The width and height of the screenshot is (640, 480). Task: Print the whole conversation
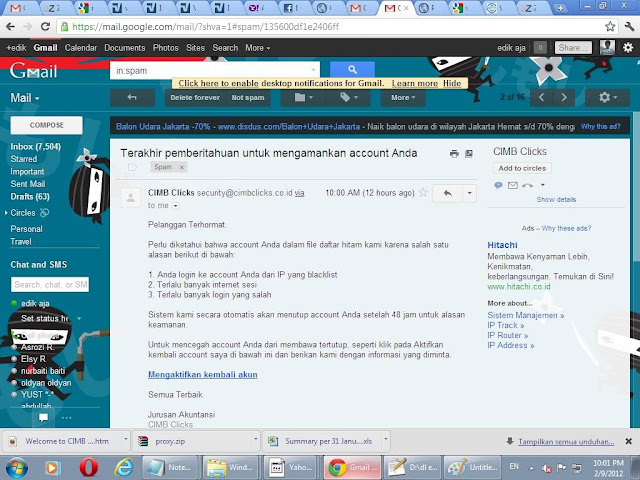click(454, 154)
